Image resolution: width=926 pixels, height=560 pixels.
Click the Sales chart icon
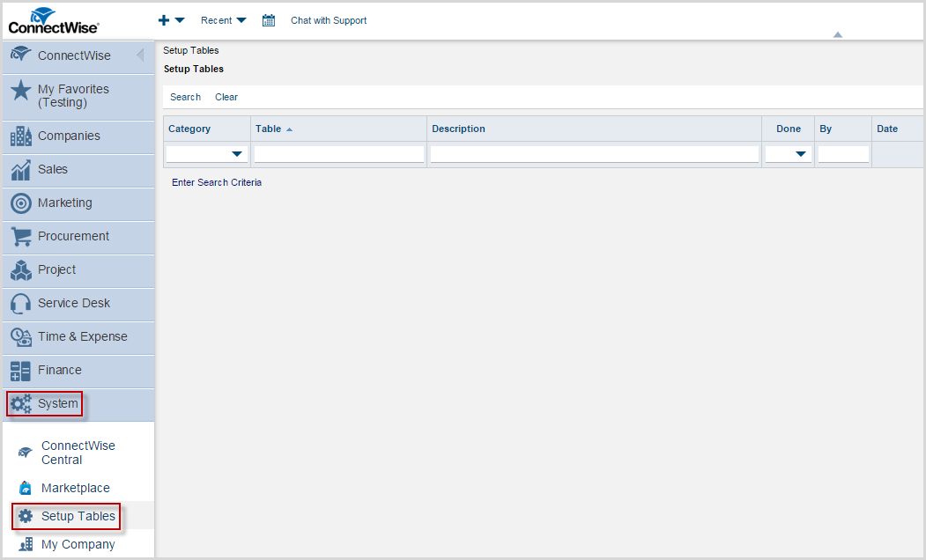[x=21, y=170]
